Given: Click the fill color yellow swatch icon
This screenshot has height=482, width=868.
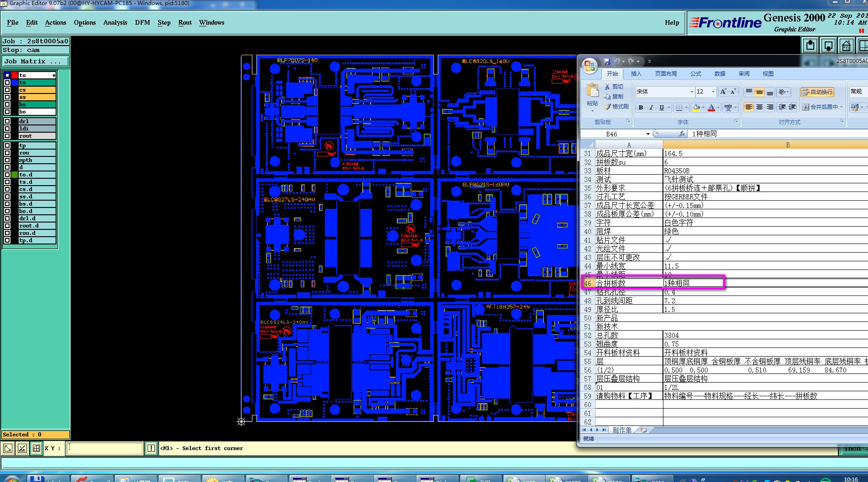Looking at the screenshot, I should 696,108.
